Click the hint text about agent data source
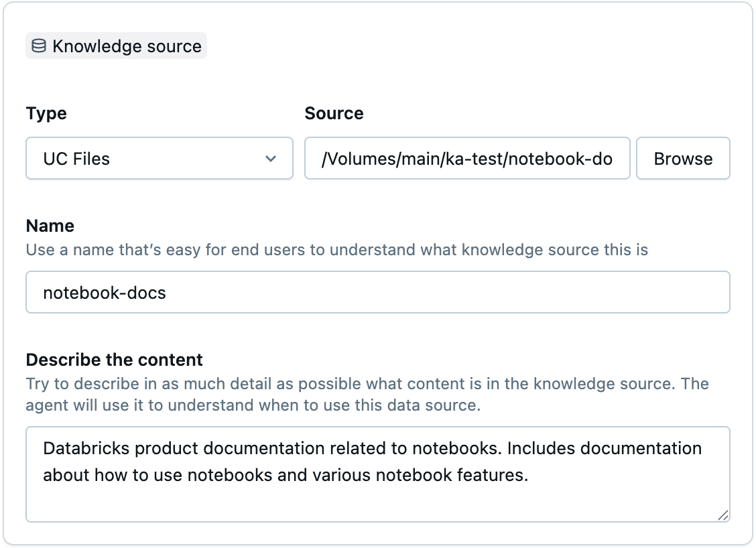 click(253, 405)
